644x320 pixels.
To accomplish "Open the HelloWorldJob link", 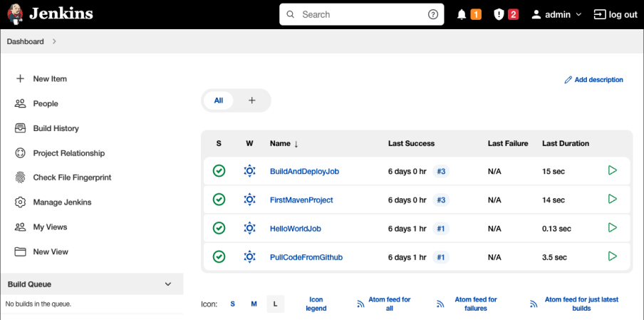I will tap(296, 229).
